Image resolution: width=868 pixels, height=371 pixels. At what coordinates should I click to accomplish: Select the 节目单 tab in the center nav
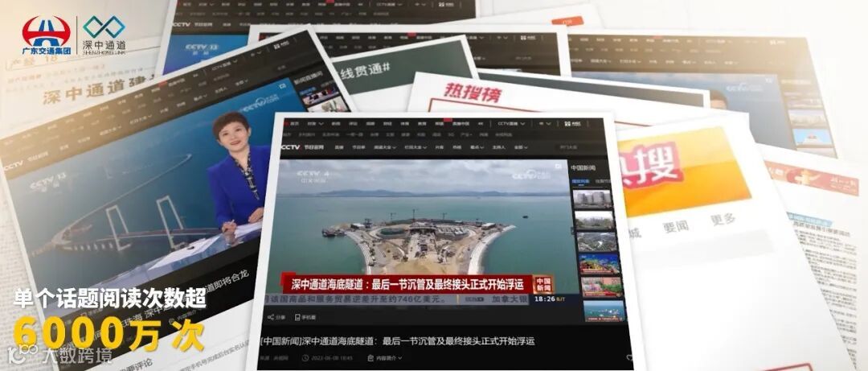point(358,147)
